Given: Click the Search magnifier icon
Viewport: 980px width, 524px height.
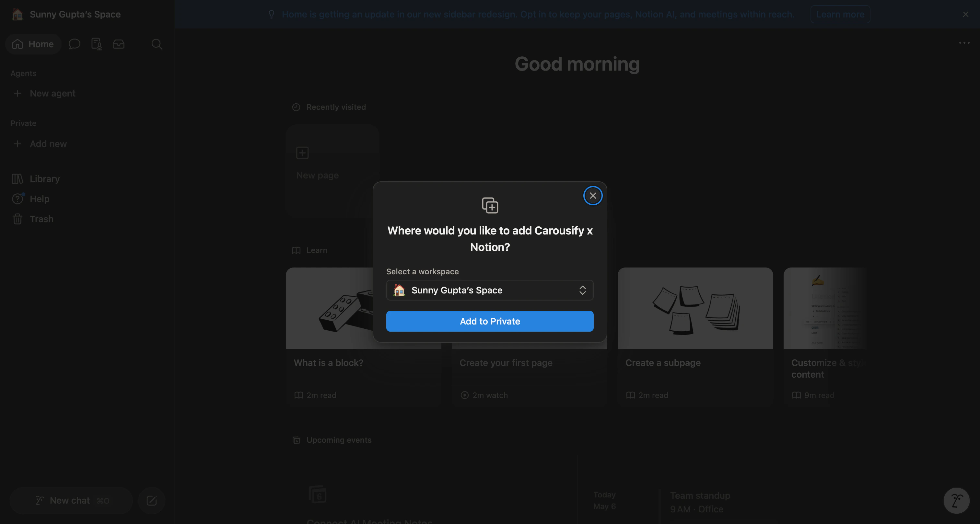Looking at the screenshot, I should pos(157,44).
